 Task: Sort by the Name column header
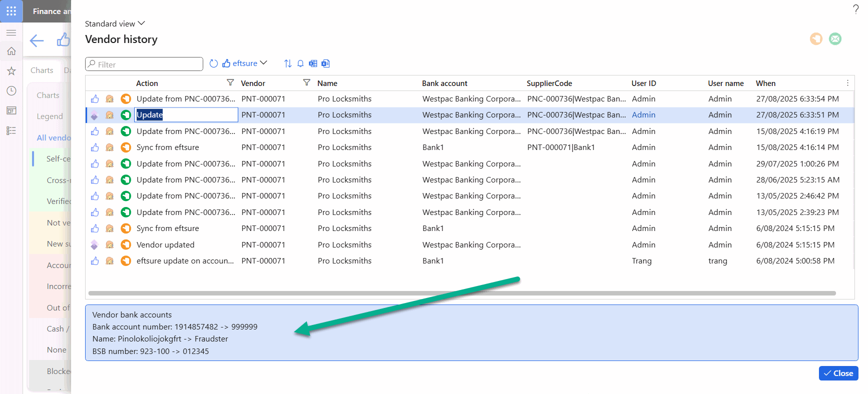tap(327, 83)
